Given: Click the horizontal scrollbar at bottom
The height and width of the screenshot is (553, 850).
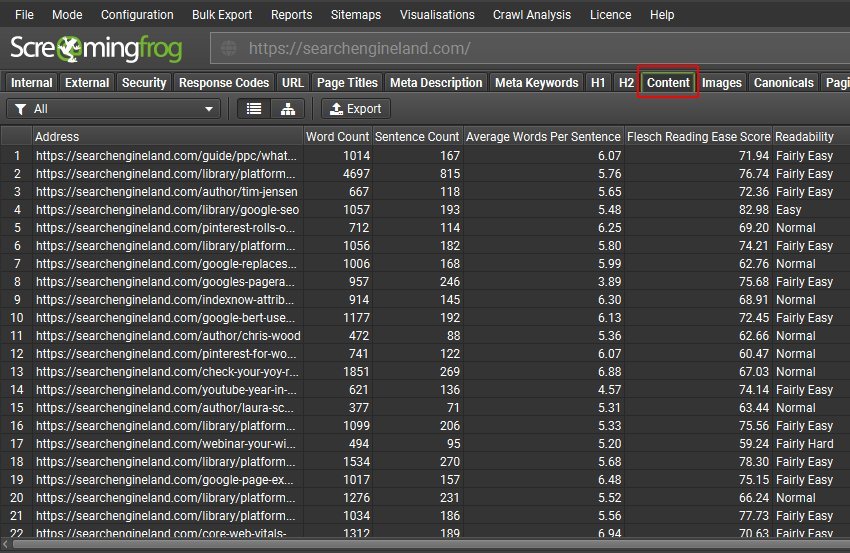Looking at the screenshot, I should 432,544.
